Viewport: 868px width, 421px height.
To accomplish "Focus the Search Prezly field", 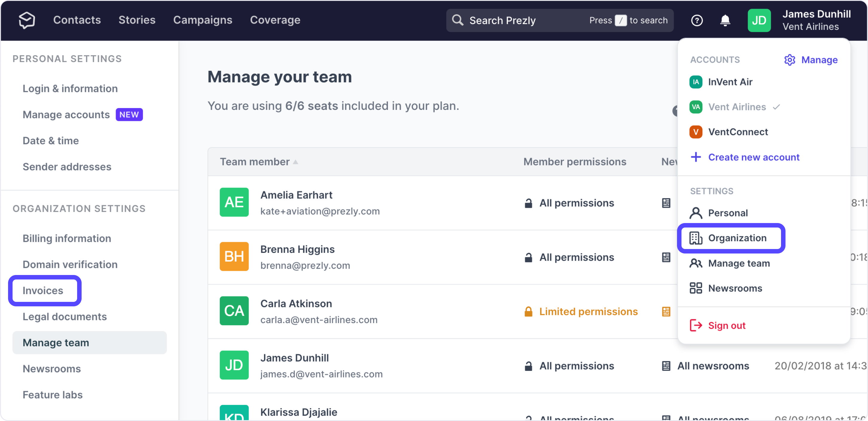I will tap(560, 21).
